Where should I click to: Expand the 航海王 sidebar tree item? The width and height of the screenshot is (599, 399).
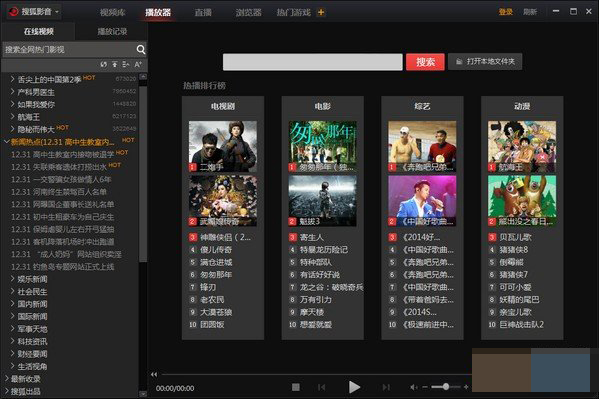coord(12,117)
